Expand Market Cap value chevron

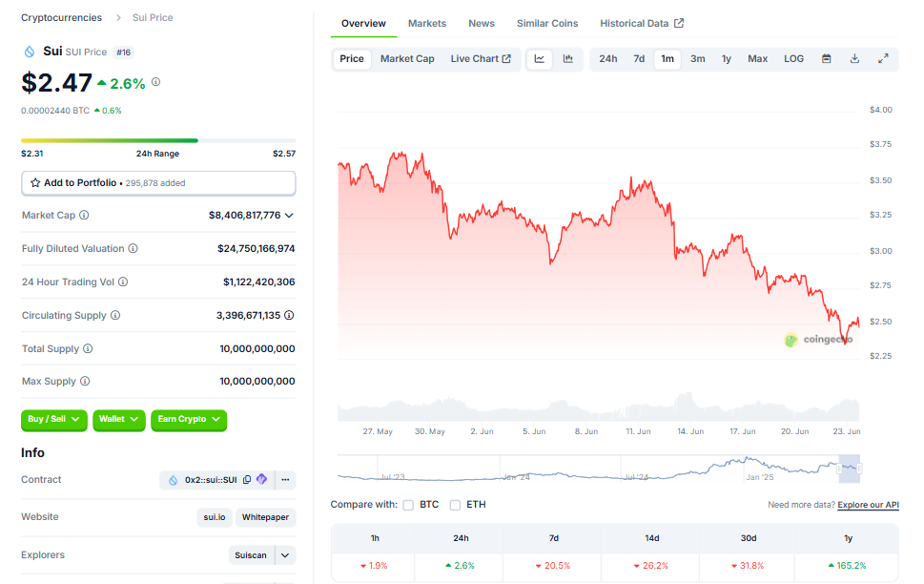289,216
